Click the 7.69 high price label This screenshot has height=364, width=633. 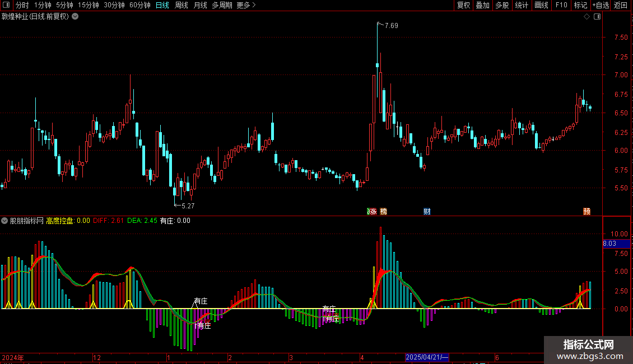pos(391,26)
